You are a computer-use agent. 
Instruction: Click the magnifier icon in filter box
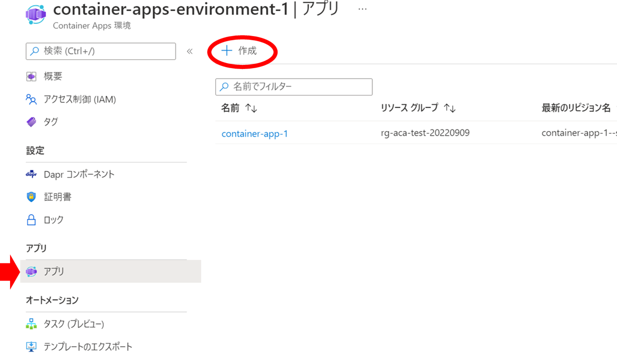(225, 87)
